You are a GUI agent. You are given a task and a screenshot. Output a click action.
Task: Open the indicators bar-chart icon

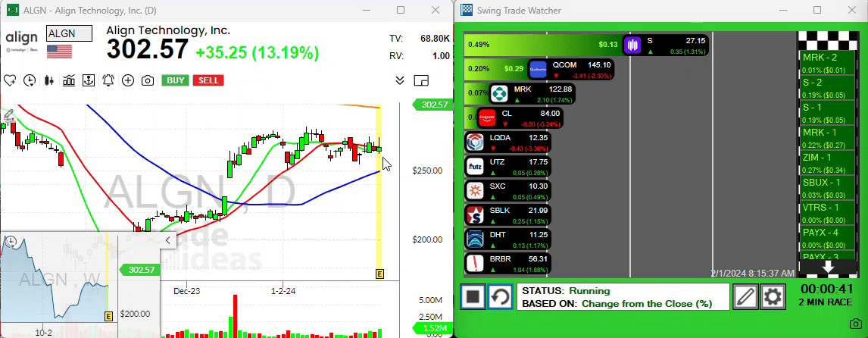[x=69, y=80]
